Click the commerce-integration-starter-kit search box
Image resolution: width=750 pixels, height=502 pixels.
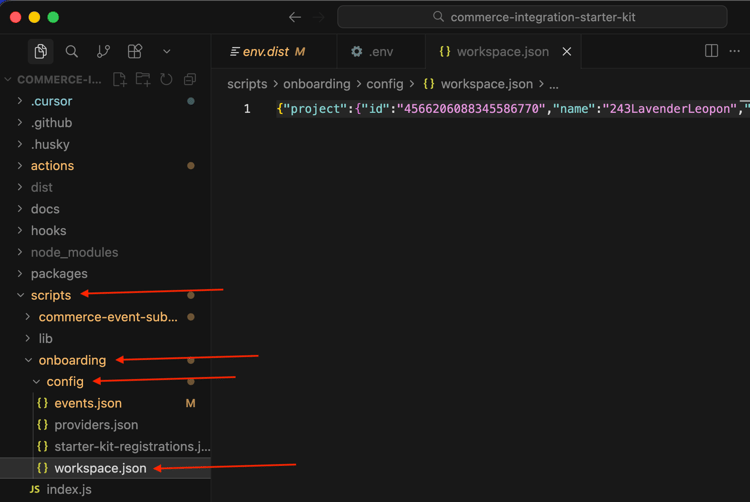(532, 17)
